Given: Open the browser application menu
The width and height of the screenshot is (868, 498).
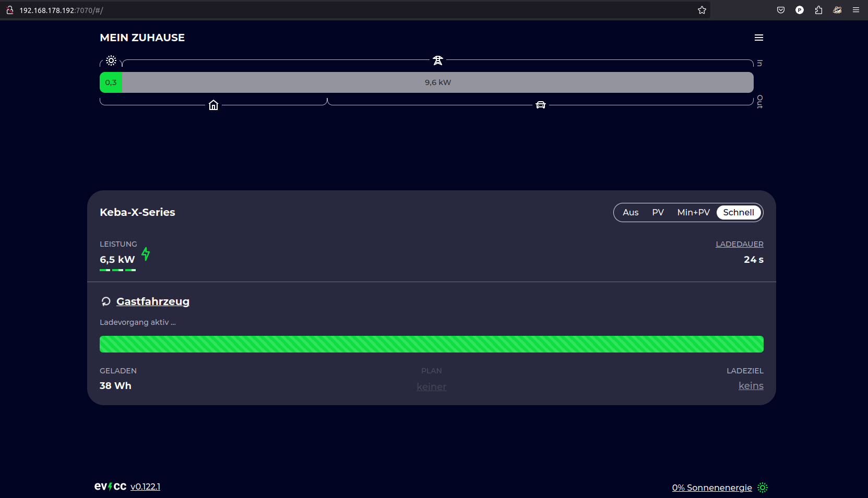Looking at the screenshot, I should (x=856, y=10).
